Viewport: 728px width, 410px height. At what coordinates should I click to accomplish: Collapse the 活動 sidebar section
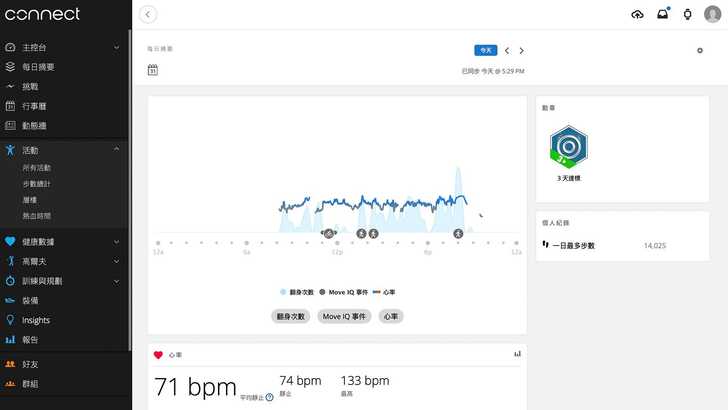click(x=117, y=149)
